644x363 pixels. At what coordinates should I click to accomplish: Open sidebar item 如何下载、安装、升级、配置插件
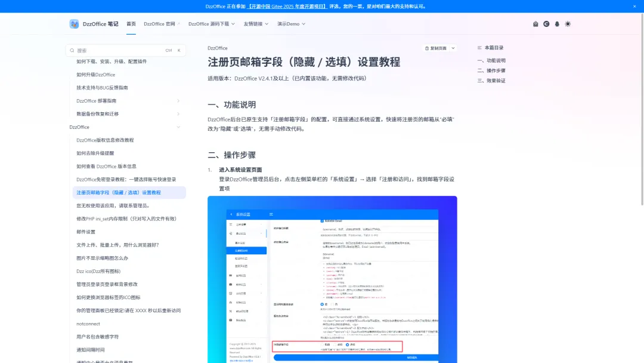tap(112, 61)
